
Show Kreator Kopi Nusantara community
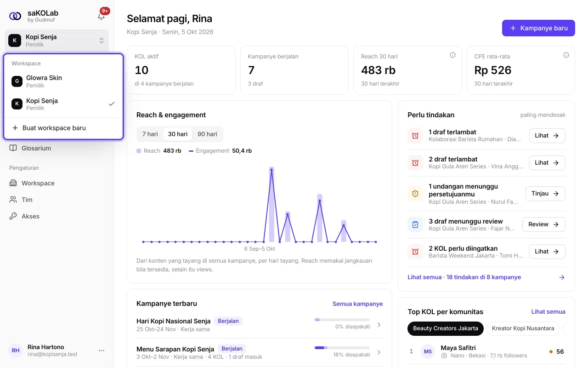(523, 328)
